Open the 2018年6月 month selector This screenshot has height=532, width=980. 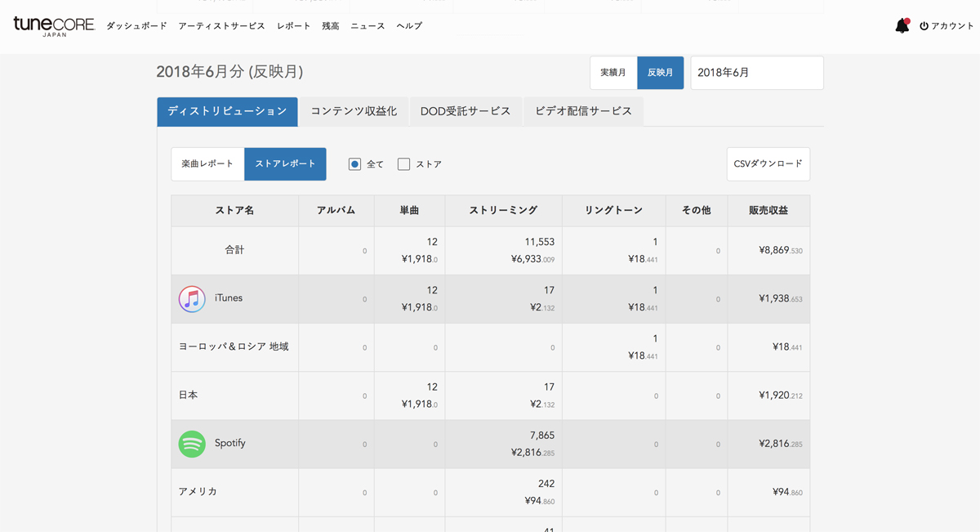756,73
